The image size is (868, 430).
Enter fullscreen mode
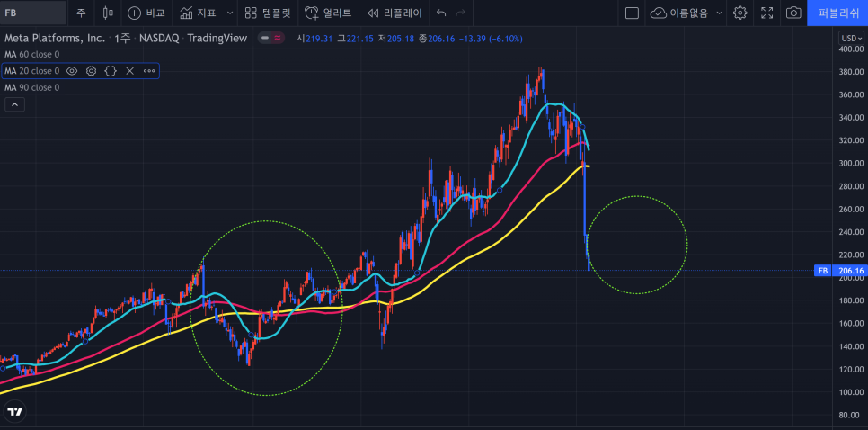click(766, 13)
